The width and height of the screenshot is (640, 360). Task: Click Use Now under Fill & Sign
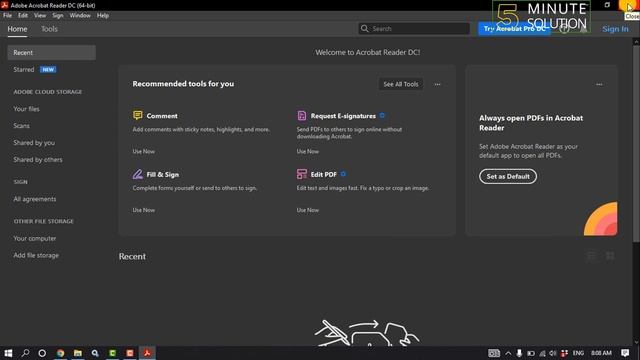(144, 210)
